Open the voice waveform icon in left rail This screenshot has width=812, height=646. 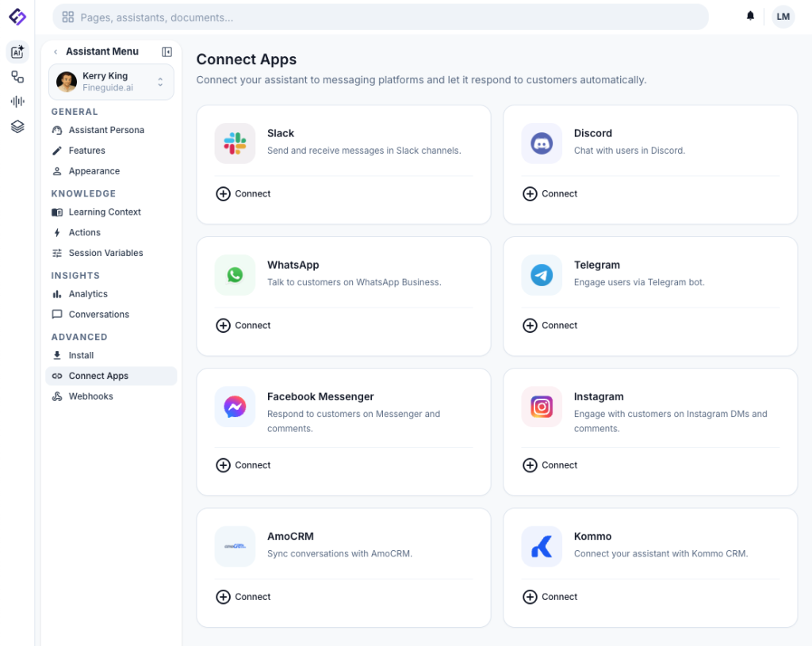tap(17, 101)
